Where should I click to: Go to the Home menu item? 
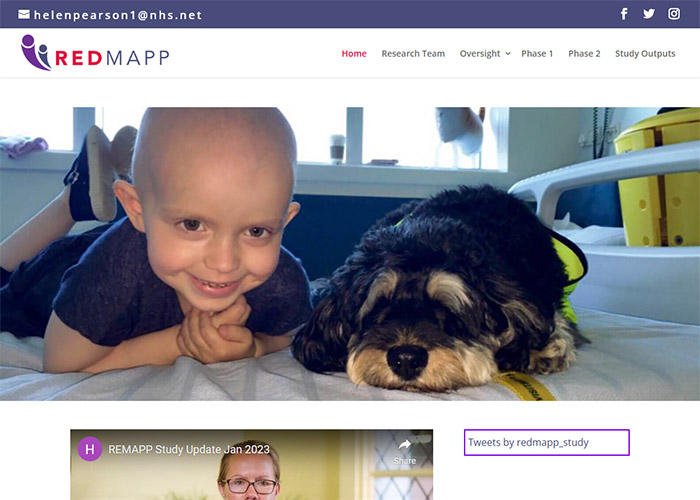pos(354,54)
